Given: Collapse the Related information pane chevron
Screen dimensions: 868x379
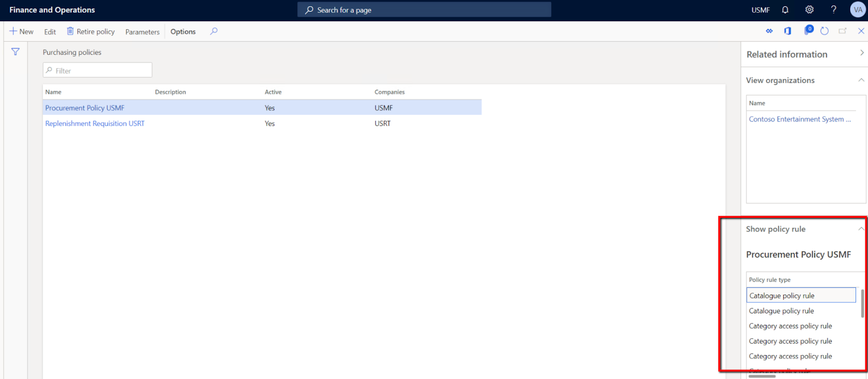Looking at the screenshot, I should pyautogui.click(x=861, y=53).
